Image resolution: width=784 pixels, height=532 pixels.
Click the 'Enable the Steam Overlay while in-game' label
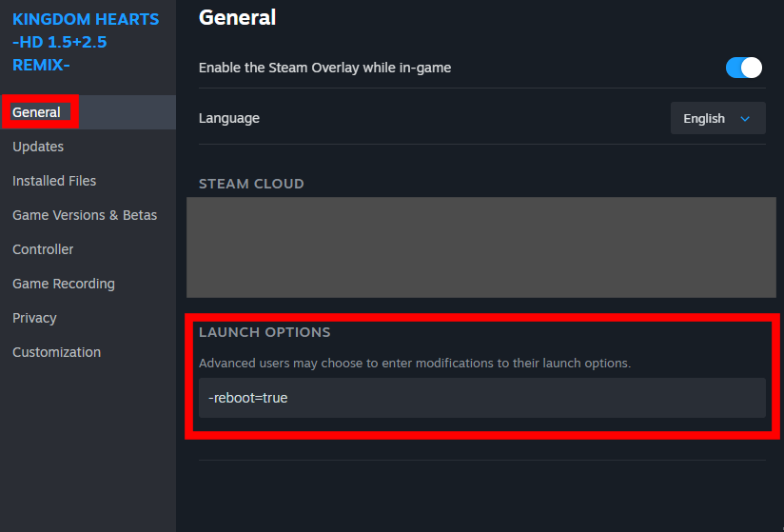(324, 68)
